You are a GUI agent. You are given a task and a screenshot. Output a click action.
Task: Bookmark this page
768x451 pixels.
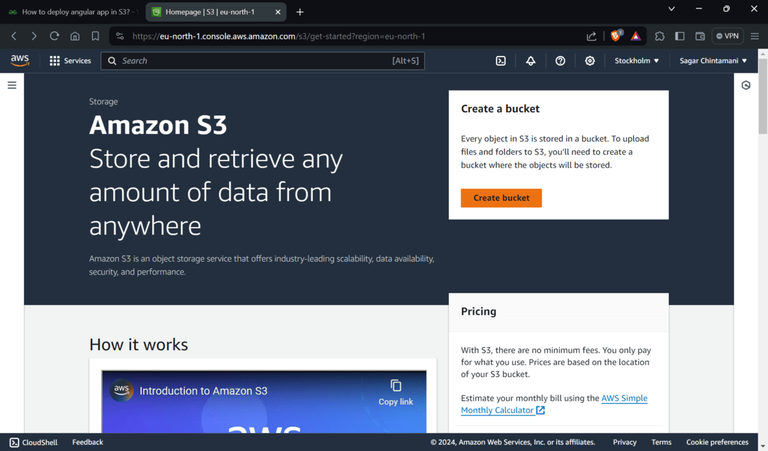(96, 36)
